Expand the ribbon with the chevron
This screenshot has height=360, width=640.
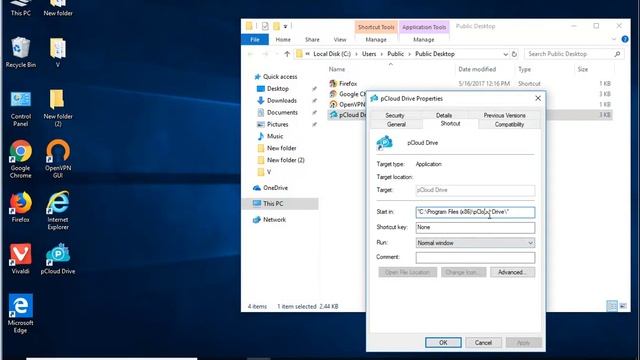click(614, 39)
